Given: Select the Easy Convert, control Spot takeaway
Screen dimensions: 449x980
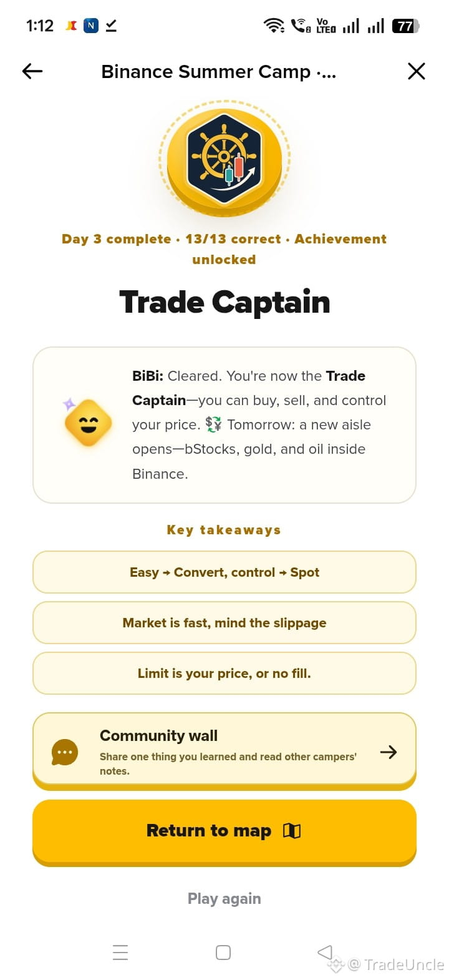Looking at the screenshot, I should pos(224,572).
